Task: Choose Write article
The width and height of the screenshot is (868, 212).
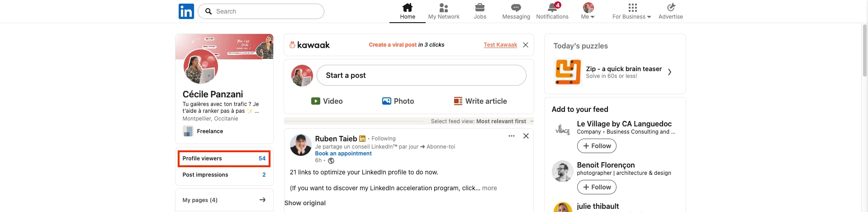Action: pos(480,101)
